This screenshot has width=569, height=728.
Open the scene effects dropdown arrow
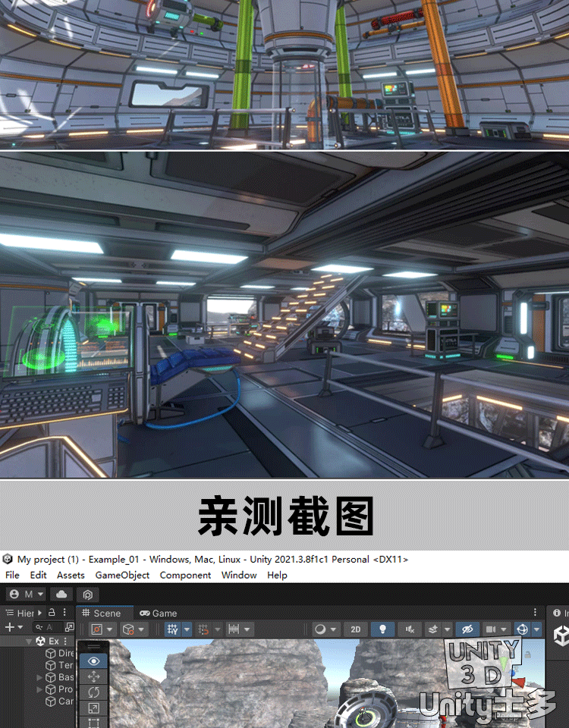(448, 629)
